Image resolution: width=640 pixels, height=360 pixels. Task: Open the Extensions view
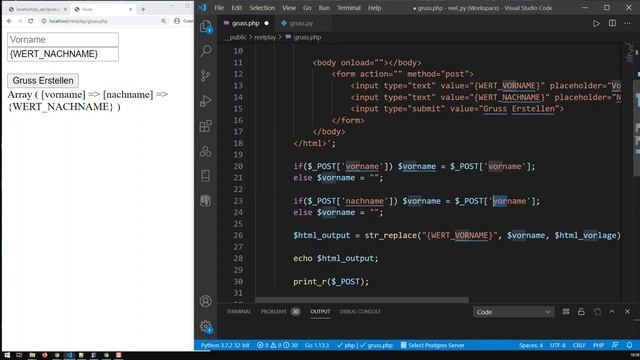(206, 126)
